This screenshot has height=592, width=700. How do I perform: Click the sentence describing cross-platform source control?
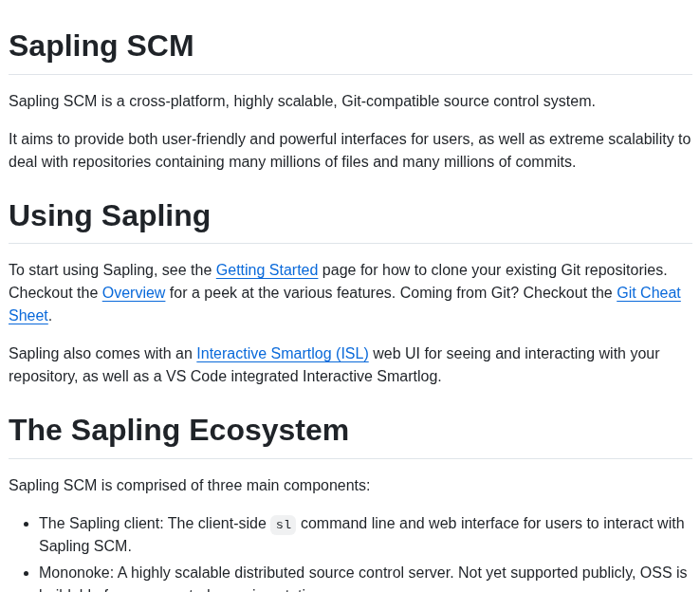click(x=302, y=102)
